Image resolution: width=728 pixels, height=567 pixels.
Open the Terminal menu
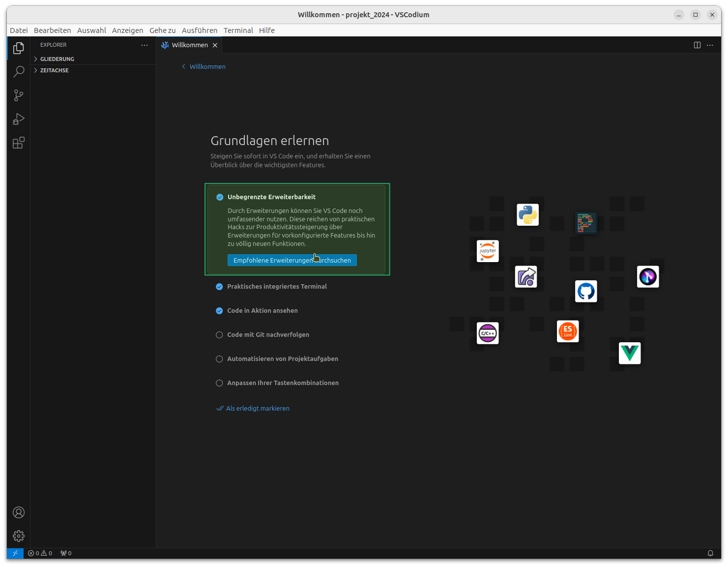click(x=238, y=30)
